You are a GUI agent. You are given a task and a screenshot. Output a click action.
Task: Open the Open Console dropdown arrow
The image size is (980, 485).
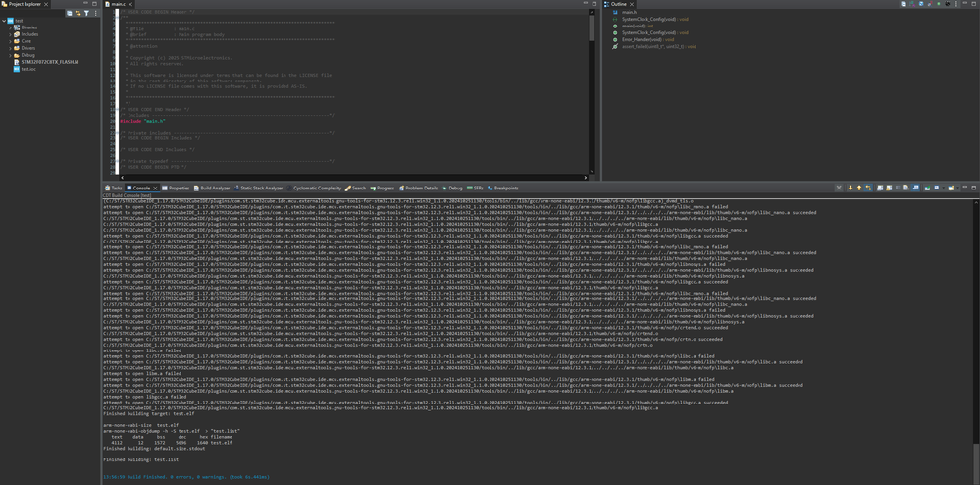click(x=957, y=188)
